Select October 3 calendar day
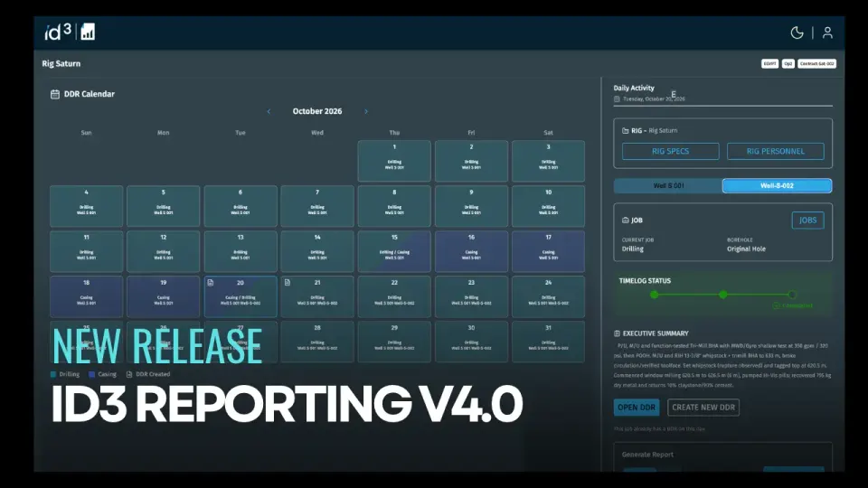 pyautogui.click(x=548, y=161)
